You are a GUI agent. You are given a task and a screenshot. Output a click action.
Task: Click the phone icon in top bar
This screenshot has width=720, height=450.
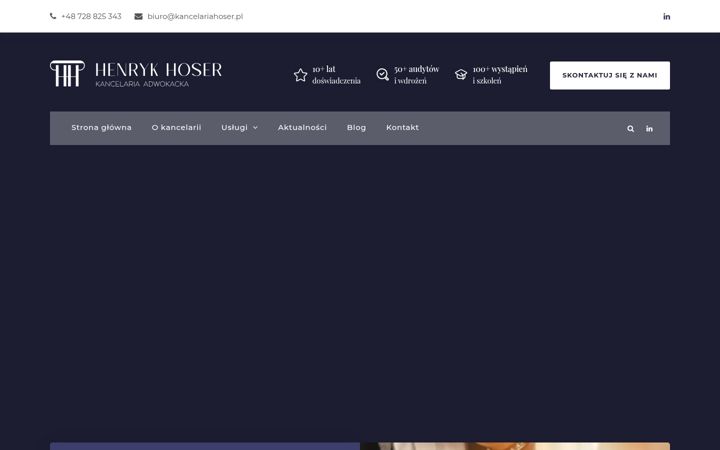pyautogui.click(x=53, y=16)
